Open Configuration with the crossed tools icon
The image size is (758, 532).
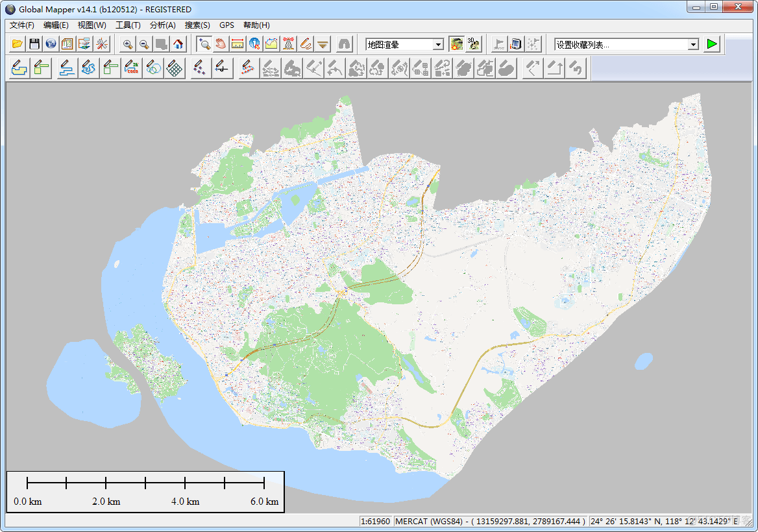103,44
